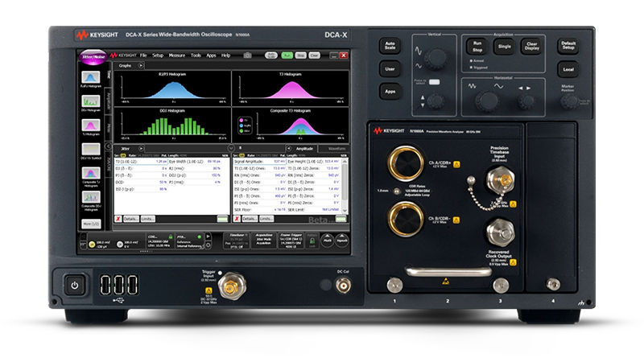The image size is (644, 362).
Task: Open the File menu
Action: click(x=143, y=56)
